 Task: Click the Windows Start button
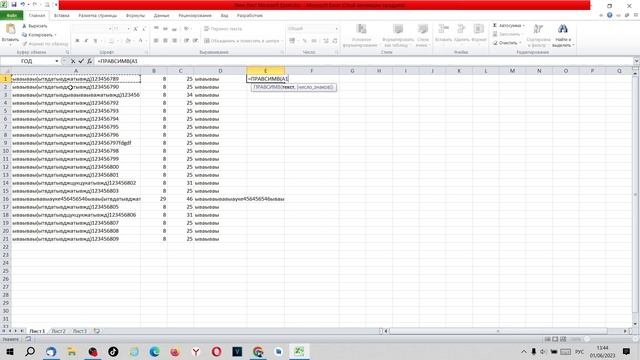click(x=10, y=351)
